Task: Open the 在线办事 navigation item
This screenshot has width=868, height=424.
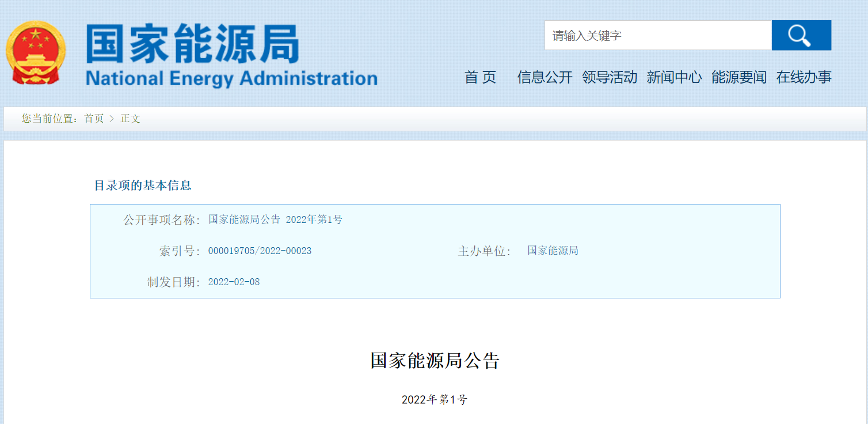Action: coord(804,77)
